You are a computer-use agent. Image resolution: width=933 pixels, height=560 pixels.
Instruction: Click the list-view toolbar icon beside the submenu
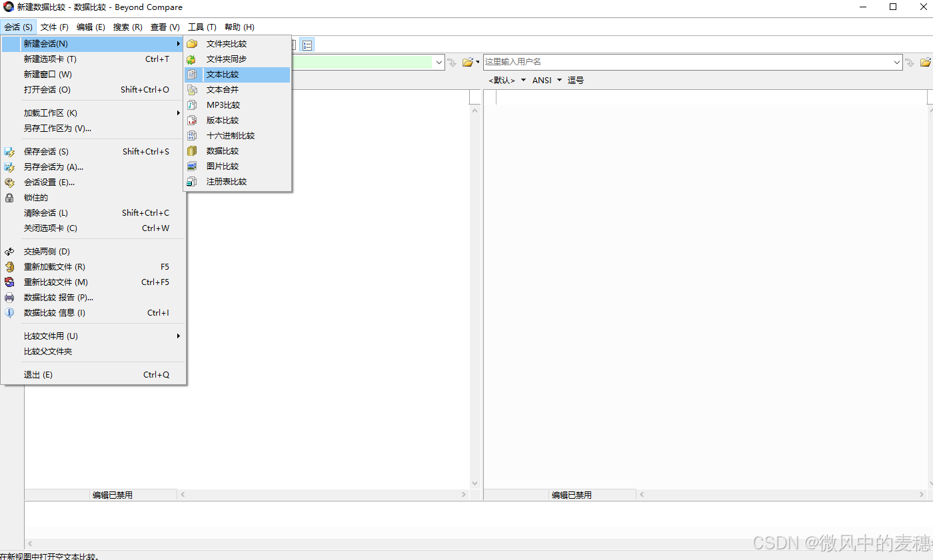point(307,45)
